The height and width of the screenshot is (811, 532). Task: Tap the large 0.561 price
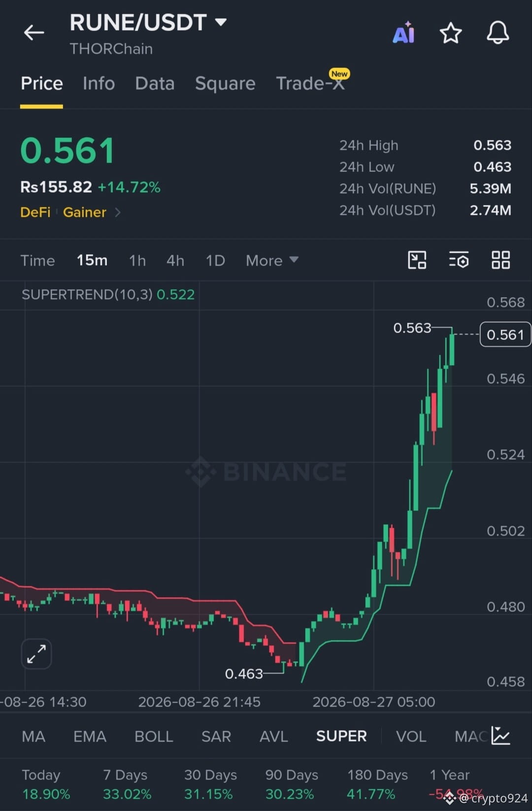67,150
